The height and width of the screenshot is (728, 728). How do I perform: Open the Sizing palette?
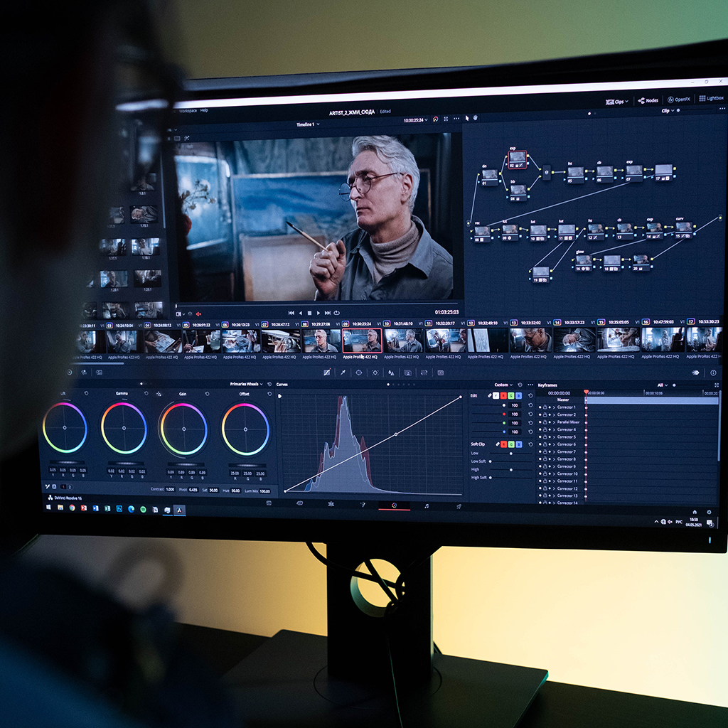424,373
